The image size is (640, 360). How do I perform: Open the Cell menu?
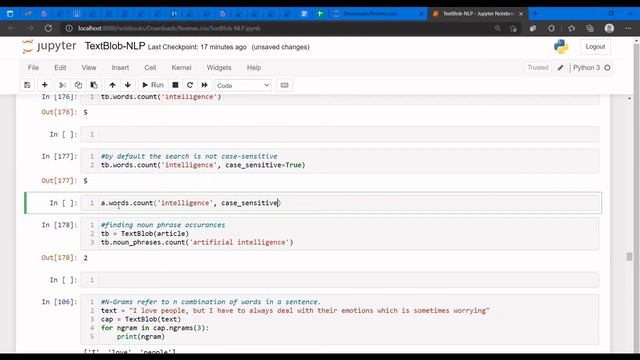[x=150, y=68]
